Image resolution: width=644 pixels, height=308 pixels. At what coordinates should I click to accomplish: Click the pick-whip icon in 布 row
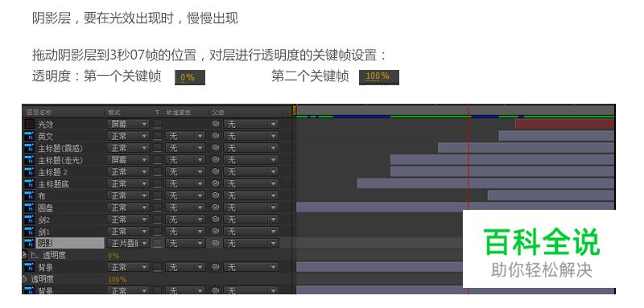216,195
